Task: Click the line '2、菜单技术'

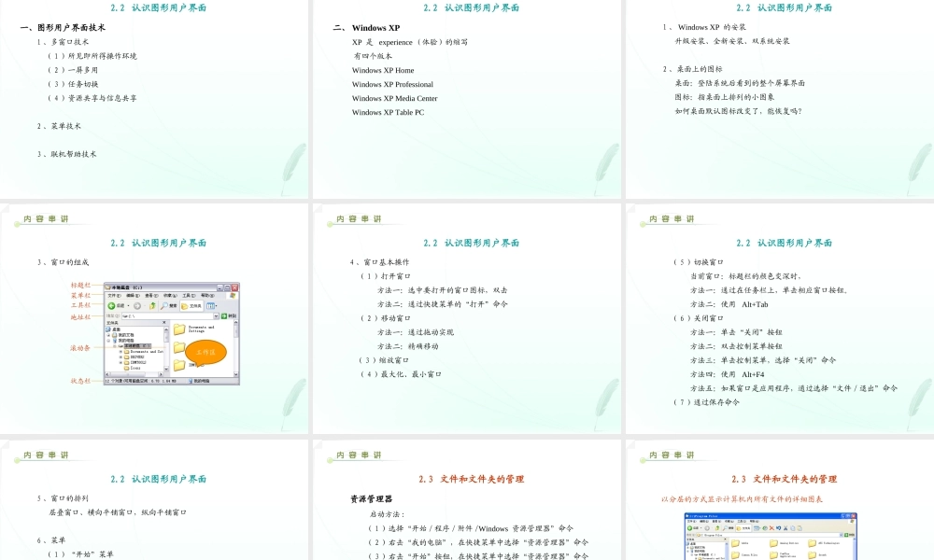Action: pos(58,126)
